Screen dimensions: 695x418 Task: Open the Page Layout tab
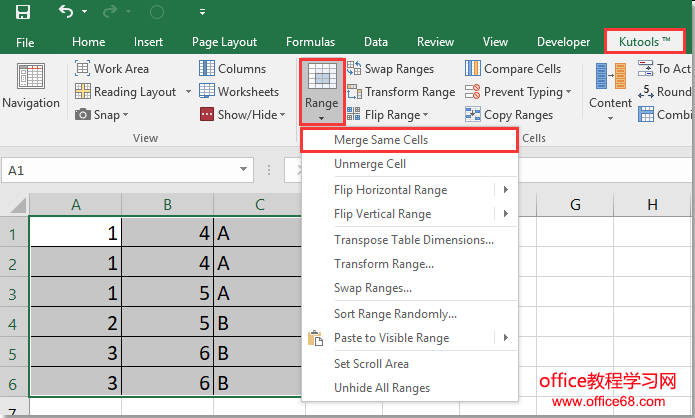click(x=224, y=42)
